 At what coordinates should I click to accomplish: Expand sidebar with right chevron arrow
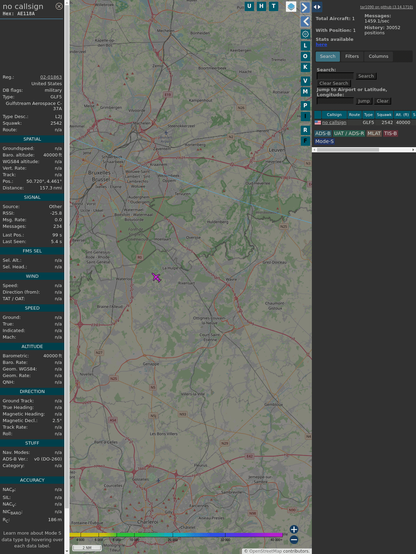tap(305, 7)
